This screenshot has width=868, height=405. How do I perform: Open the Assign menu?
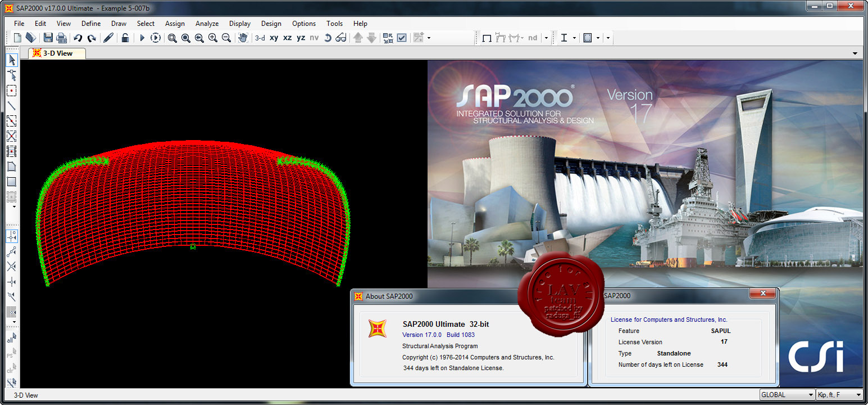[x=175, y=24]
